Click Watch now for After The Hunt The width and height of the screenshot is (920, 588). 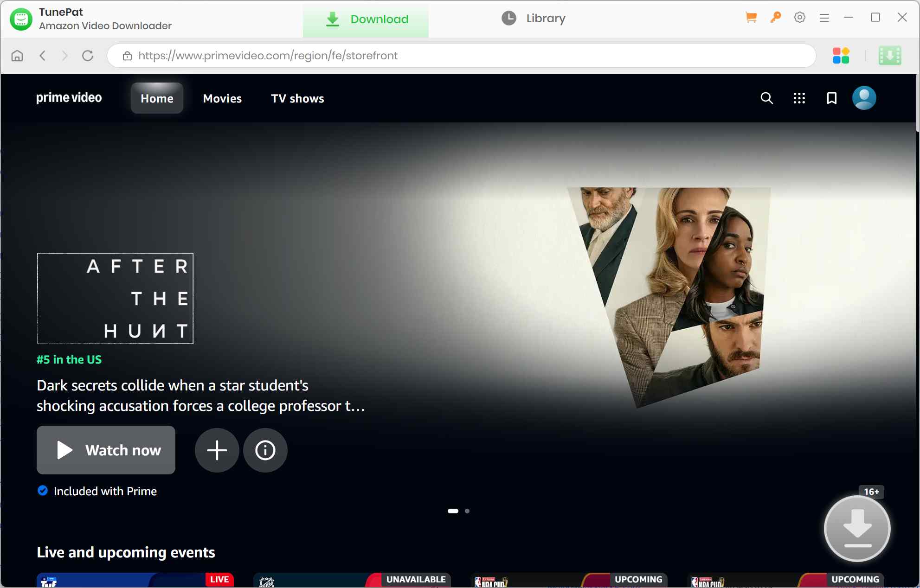point(106,450)
